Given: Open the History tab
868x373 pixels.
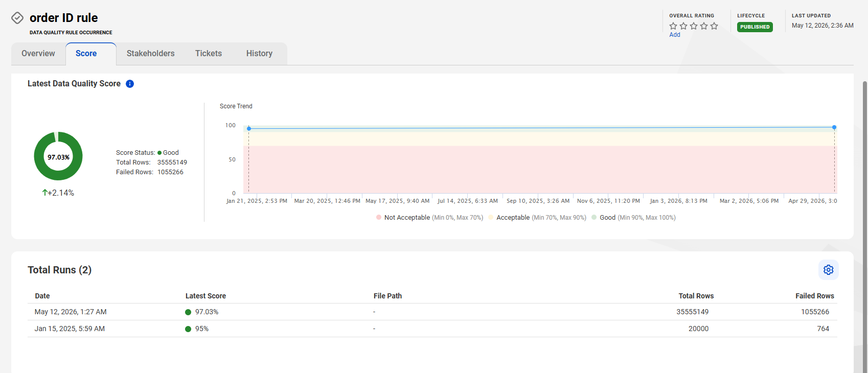Looking at the screenshot, I should (x=259, y=54).
